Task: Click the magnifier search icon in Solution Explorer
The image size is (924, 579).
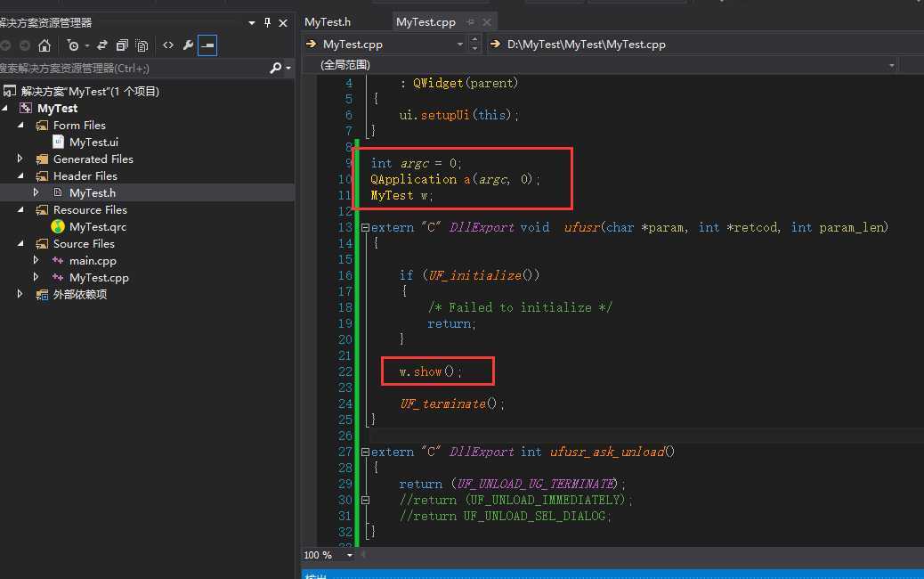Action: coord(275,68)
